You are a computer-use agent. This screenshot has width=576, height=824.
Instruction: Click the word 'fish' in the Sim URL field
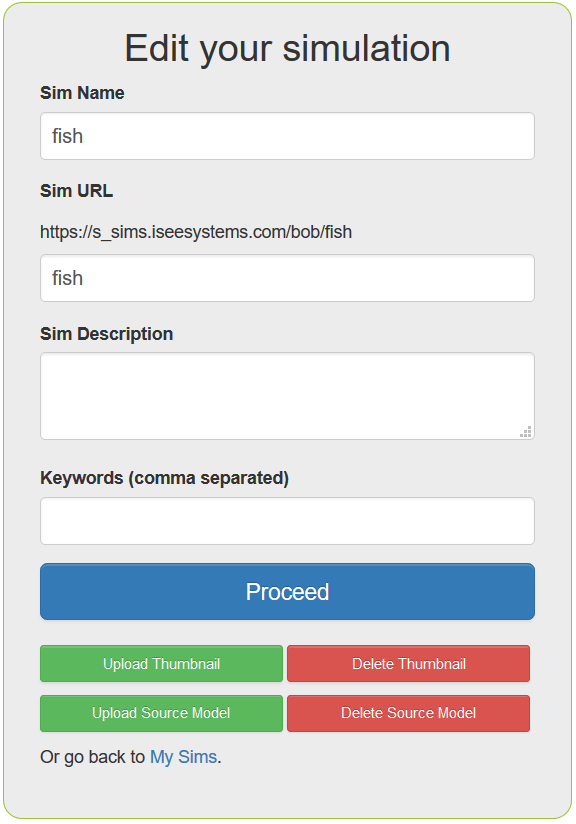[x=67, y=278]
